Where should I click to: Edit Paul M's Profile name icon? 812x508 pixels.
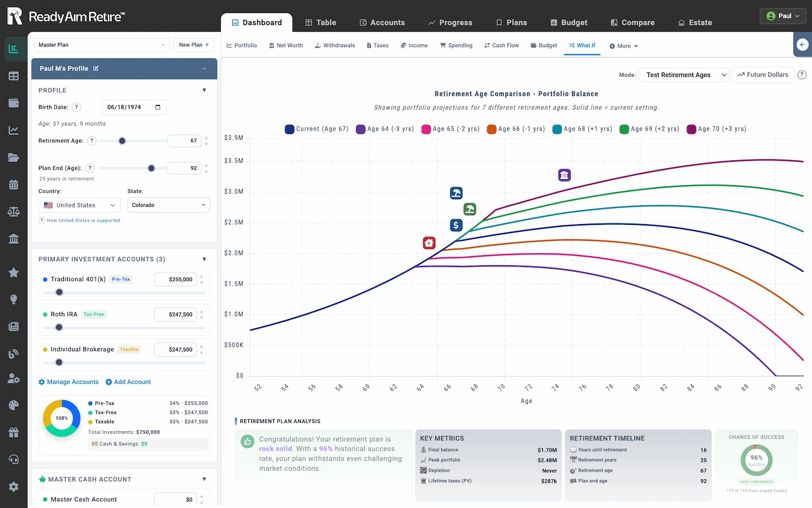[x=96, y=69]
